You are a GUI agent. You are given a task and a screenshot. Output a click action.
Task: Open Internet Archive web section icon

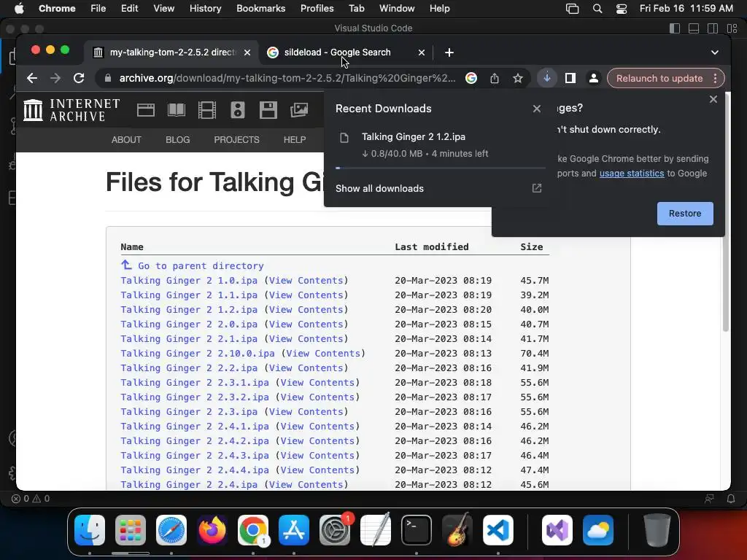146,110
